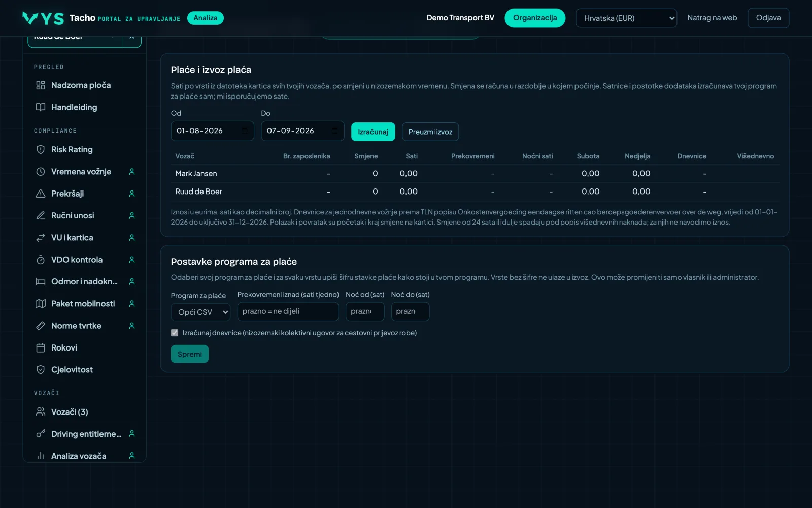Click the Od date value 01-08-2026
The height and width of the screenshot is (508, 812).
[199, 131]
